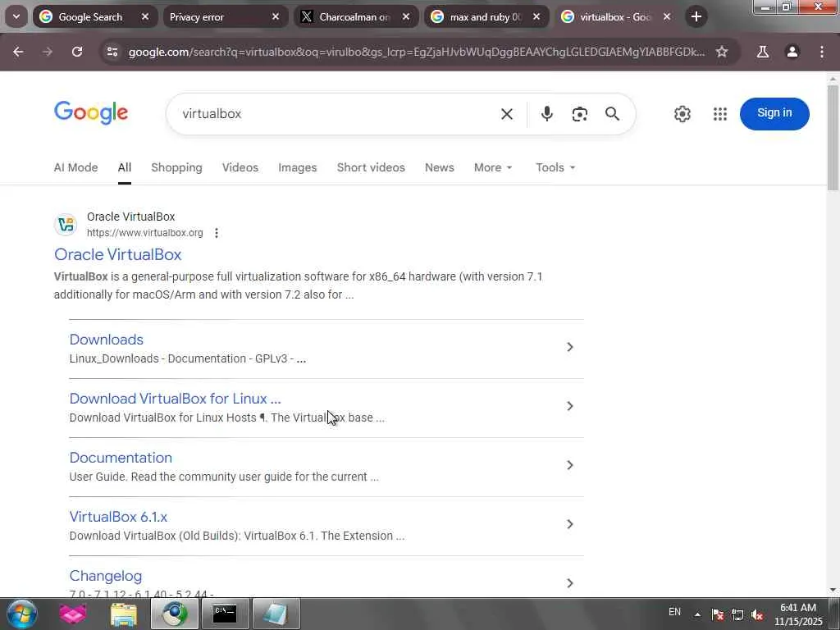Open Action Center flag tray icon
840x630 pixels.
(717, 614)
